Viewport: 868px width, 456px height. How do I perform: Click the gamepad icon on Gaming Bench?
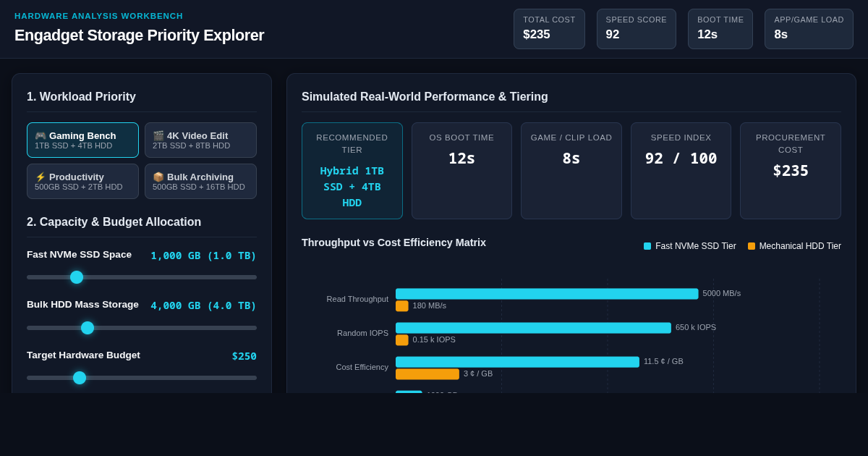coord(41,135)
